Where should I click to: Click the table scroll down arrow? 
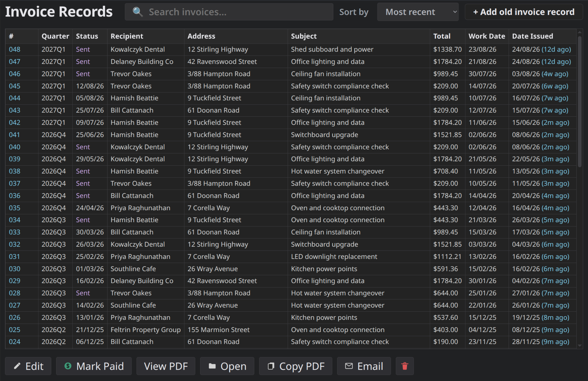(x=580, y=346)
